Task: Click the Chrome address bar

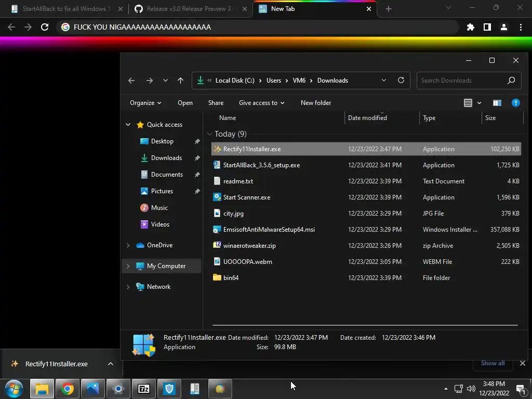Action: pyautogui.click(x=258, y=27)
